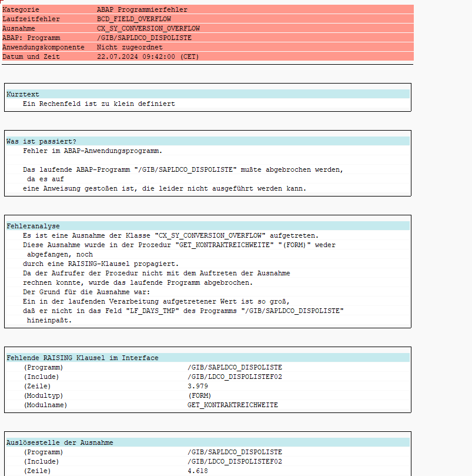Click the "ABAP: Programm" value in the header
The image size is (472, 476).
[x=144, y=38]
